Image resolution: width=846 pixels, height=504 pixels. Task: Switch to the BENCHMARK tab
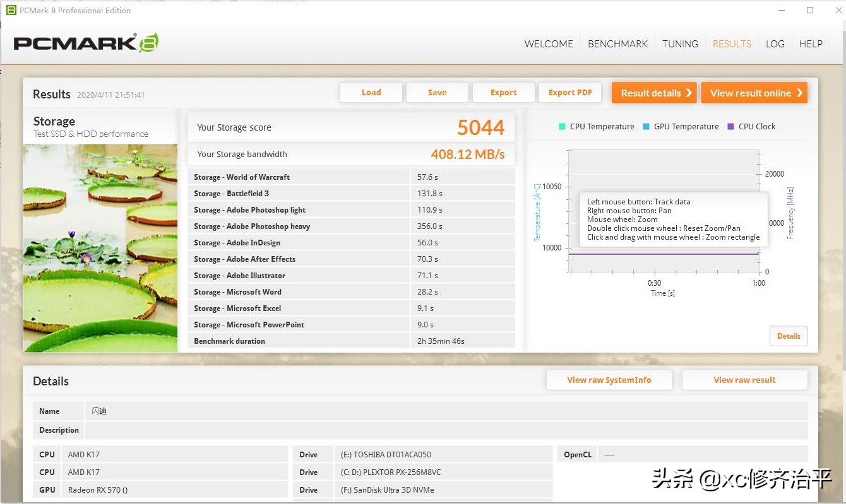(x=617, y=44)
